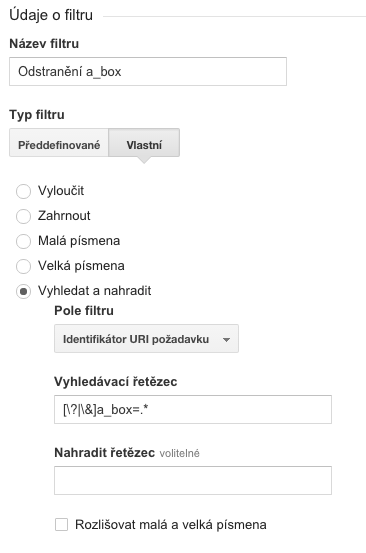Click the Typ filtru label
The width and height of the screenshot is (366, 553).
(37, 115)
